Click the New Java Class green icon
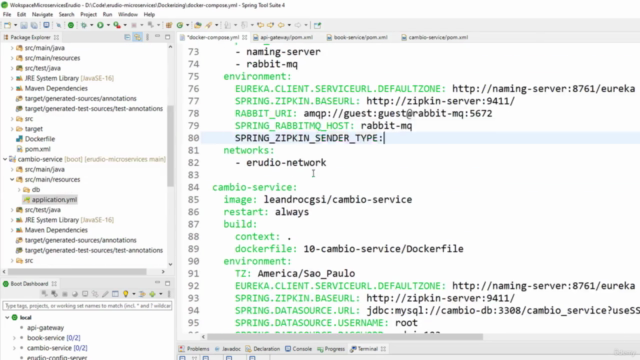The image size is (640, 360). click(x=180, y=25)
